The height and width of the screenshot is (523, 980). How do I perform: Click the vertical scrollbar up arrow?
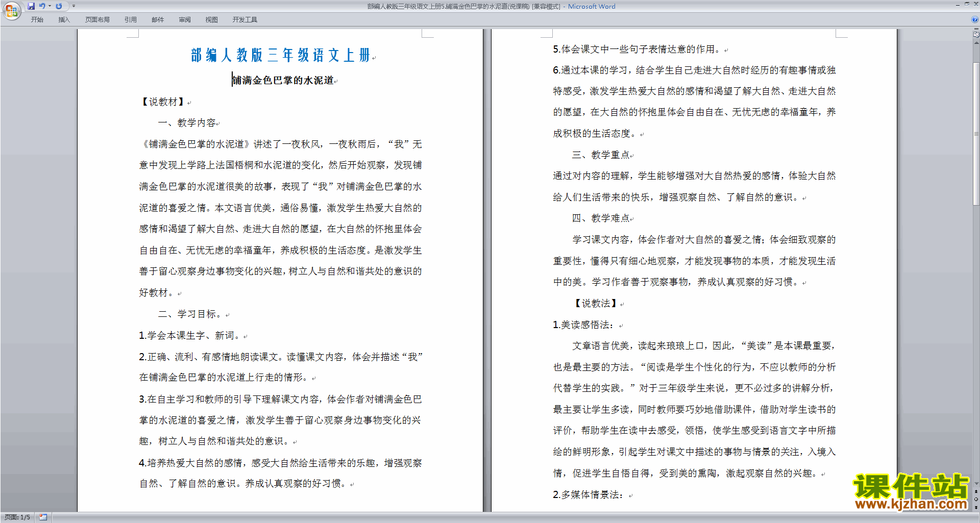pyautogui.click(x=976, y=42)
